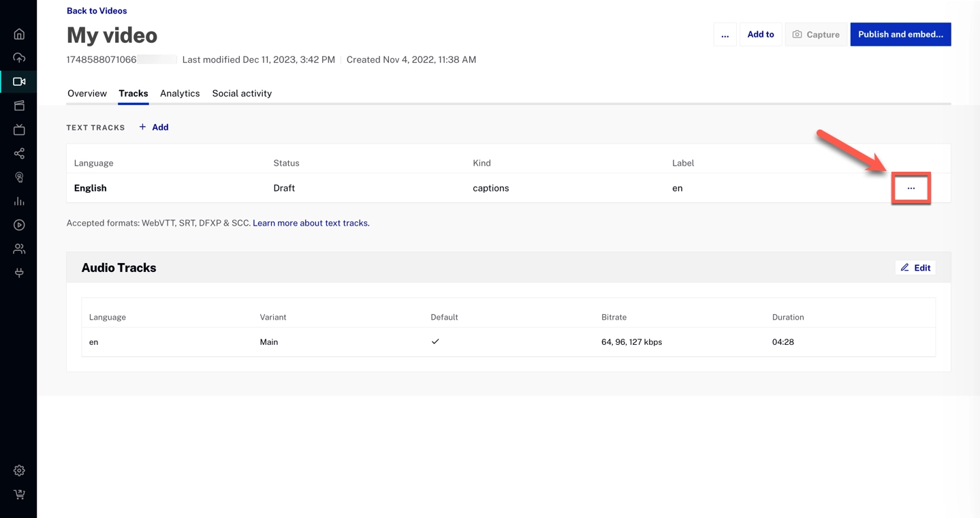This screenshot has width=980, height=518.
Task: Open the shopping cart marketplace icon
Action: [19, 494]
